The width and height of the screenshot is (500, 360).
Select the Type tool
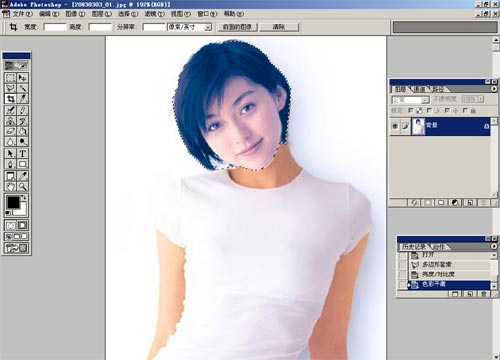[x=22, y=154]
